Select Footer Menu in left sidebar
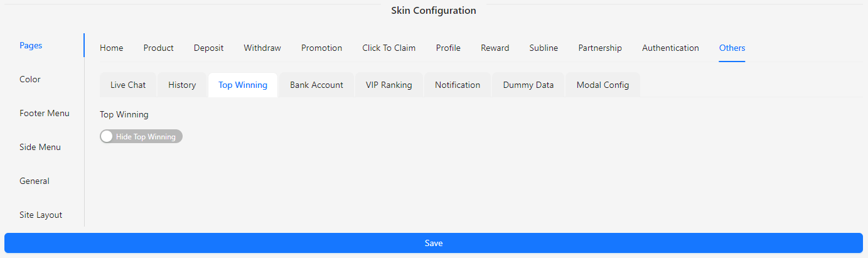868x258 pixels. (45, 114)
